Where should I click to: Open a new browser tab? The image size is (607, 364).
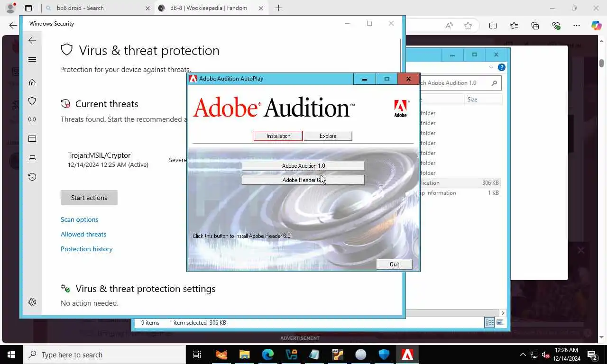pyautogui.click(x=278, y=8)
